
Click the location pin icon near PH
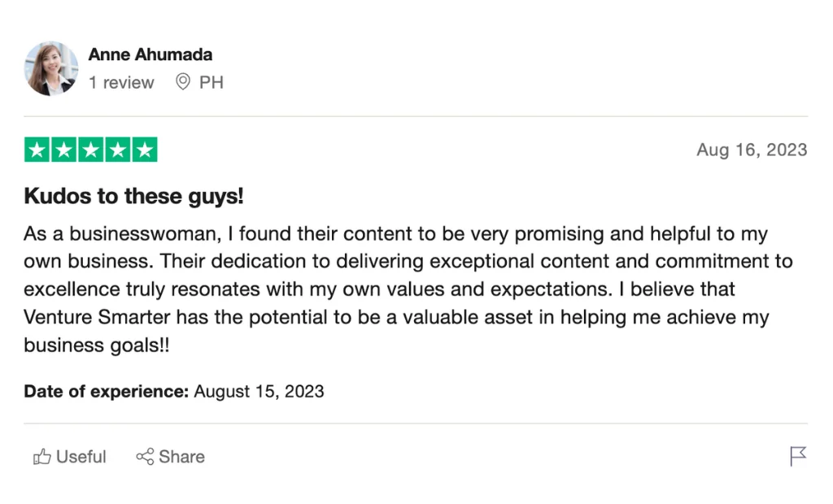pos(182,82)
